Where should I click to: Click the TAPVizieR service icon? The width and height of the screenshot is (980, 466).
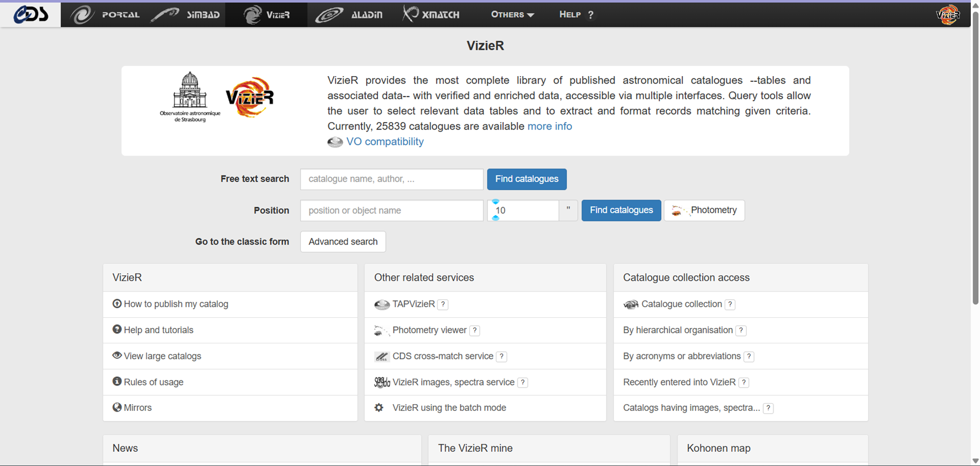coord(382,305)
